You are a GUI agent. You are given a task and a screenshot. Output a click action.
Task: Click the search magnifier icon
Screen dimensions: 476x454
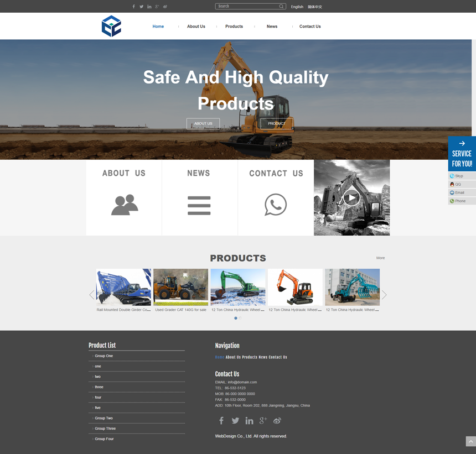(281, 7)
